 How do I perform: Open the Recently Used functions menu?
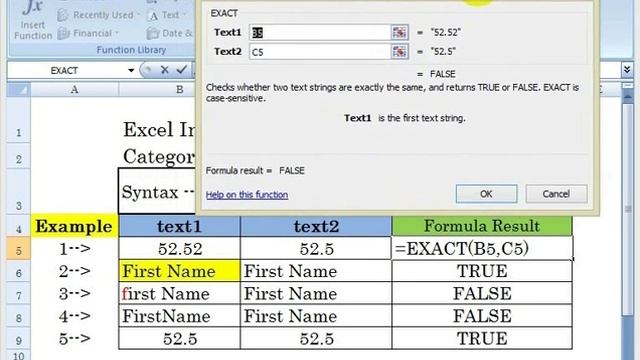(x=98, y=16)
